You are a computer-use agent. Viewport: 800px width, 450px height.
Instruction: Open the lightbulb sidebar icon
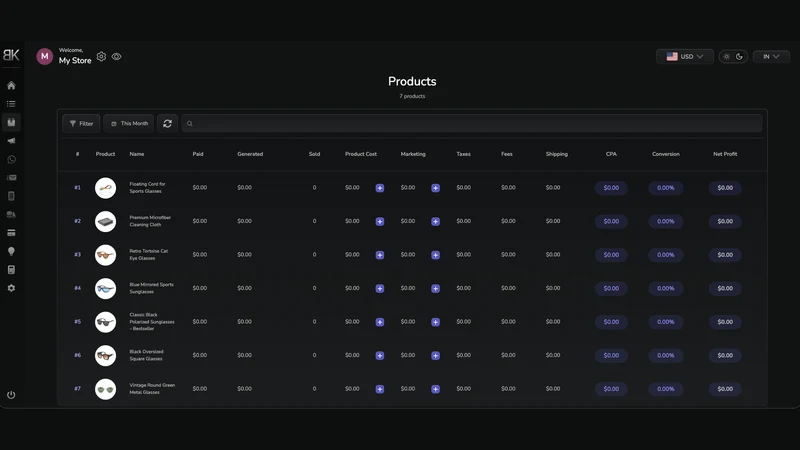[x=11, y=251]
